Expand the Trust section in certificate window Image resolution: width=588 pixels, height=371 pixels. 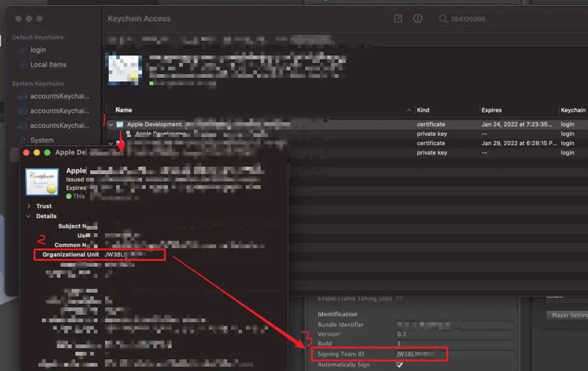(29, 206)
